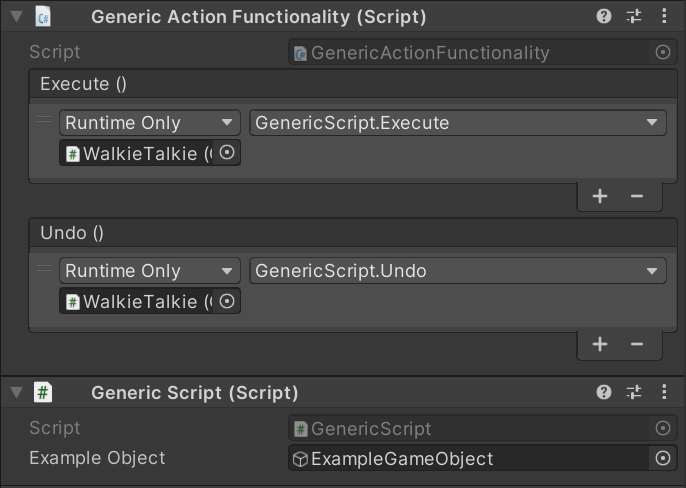Open presets for Generic Action Functionality component

[x=634, y=16]
